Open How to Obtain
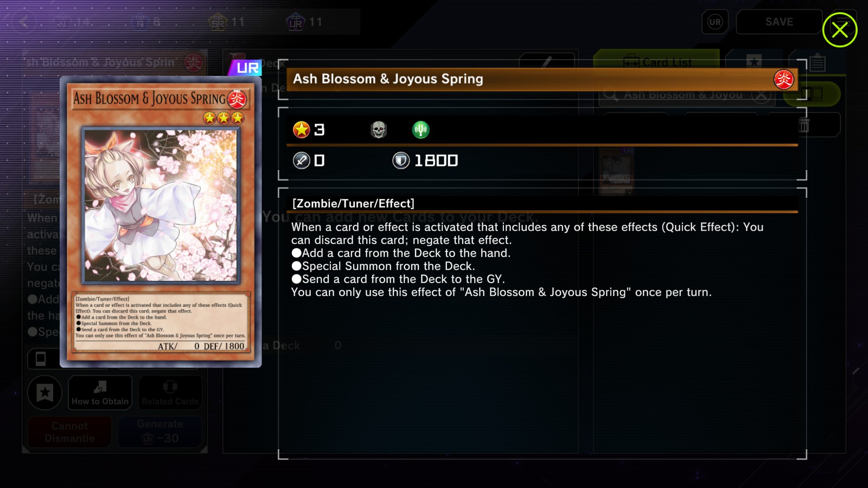868x488 pixels. [100, 392]
